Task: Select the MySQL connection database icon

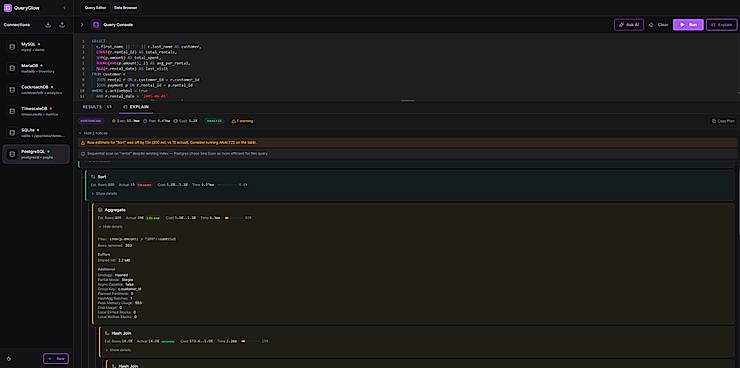Action: (12, 46)
